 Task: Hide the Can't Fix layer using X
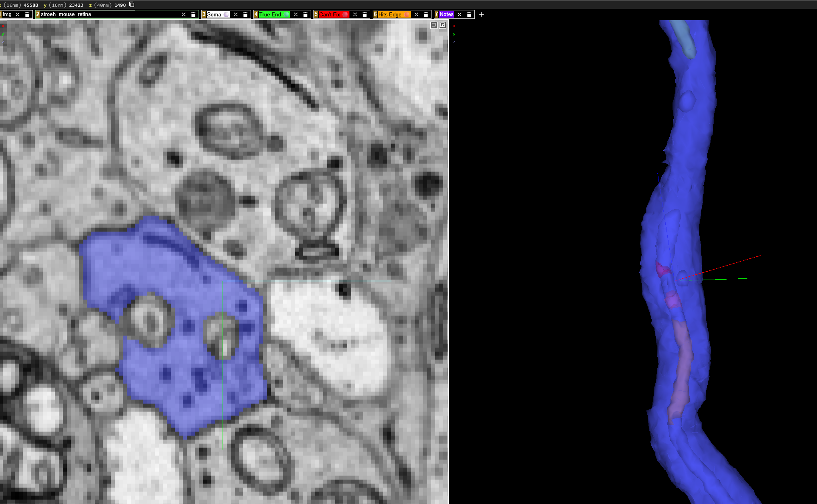pyautogui.click(x=355, y=14)
